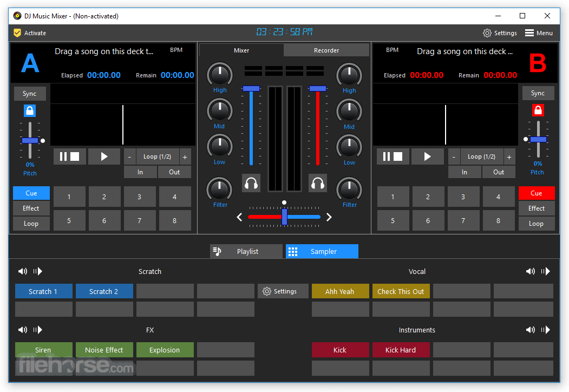
Task: Click the crossfader handle
Action: (285, 217)
